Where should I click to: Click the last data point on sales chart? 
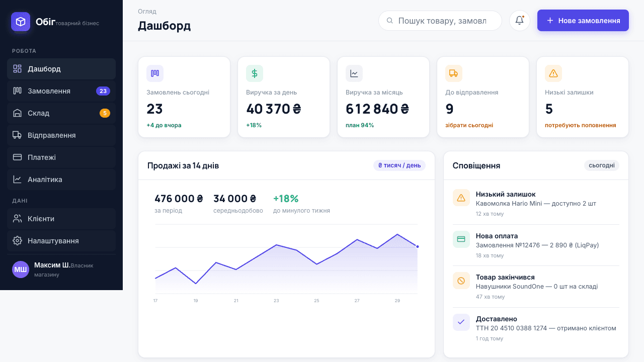point(418,246)
